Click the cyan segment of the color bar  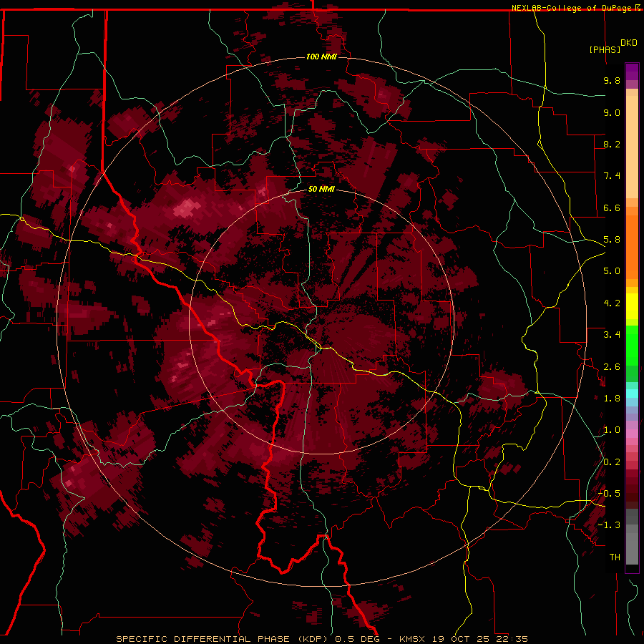pos(632,394)
